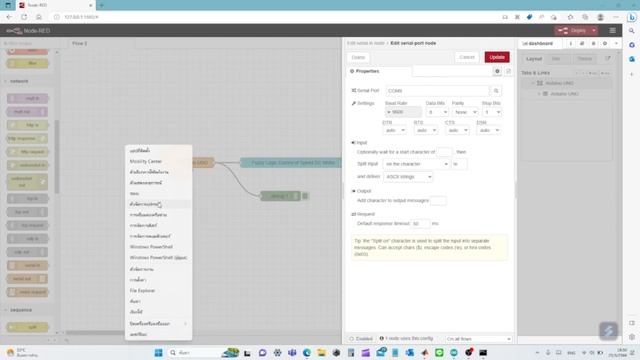Click browser refresh icon
This screenshot has width=640, height=360.
pos(24,17)
